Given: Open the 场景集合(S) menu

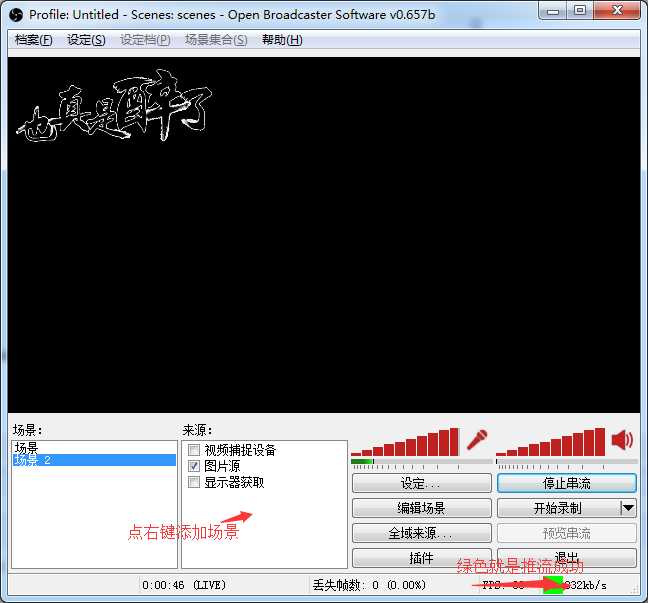Looking at the screenshot, I should (216, 40).
